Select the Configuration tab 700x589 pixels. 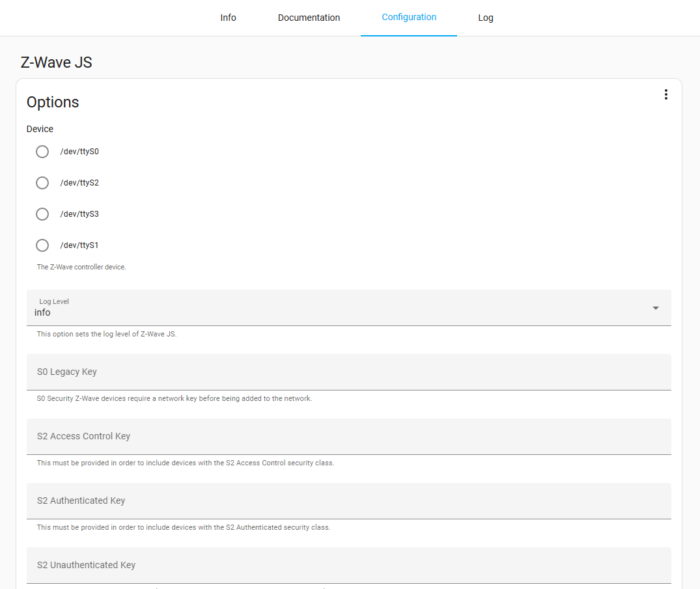click(x=409, y=18)
